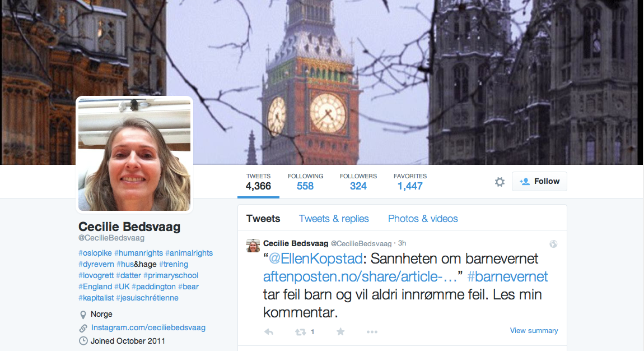
Task: Follow Cecilie Bedsvaag
Action: [539, 181]
